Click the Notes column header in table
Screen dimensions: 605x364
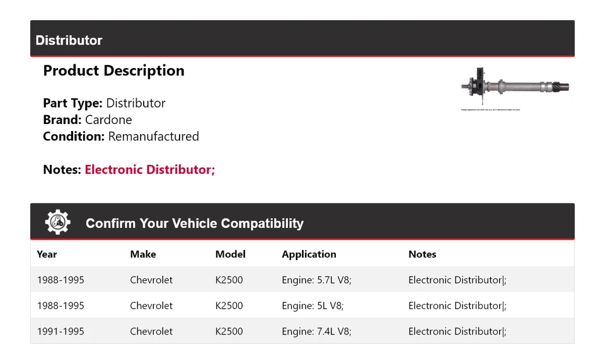tap(422, 254)
